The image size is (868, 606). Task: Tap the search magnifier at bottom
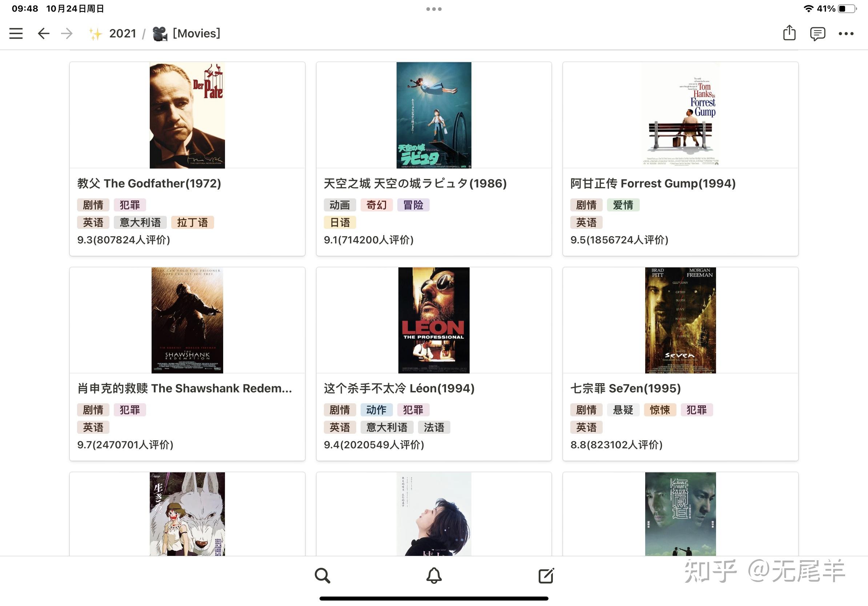tap(322, 575)
